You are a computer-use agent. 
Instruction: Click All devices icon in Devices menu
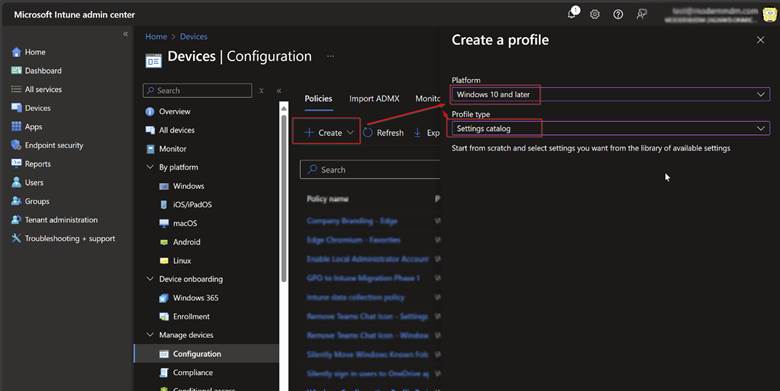pyautogui.click(x=150, y=130)
